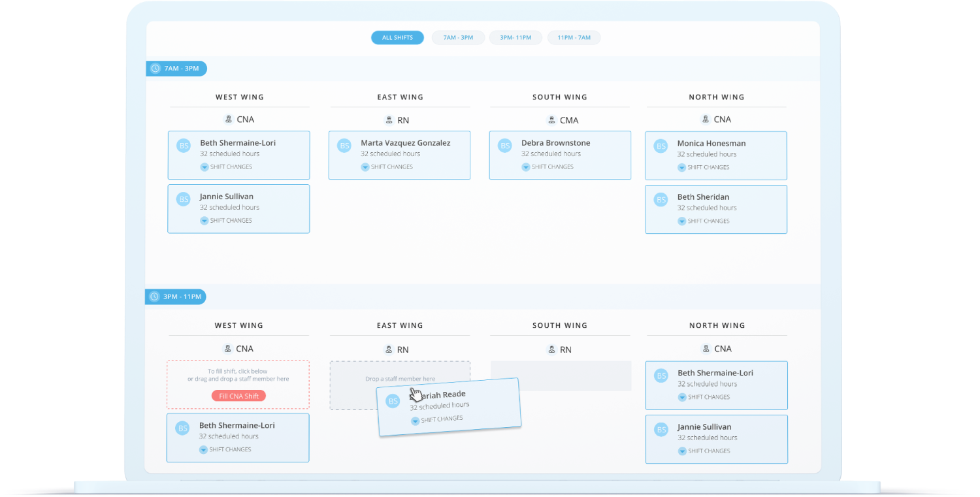Click the avatar on the dragged Mariah Reade card
Image resolution: width=980 pixels, height=497 pixels.
point(393,402)
